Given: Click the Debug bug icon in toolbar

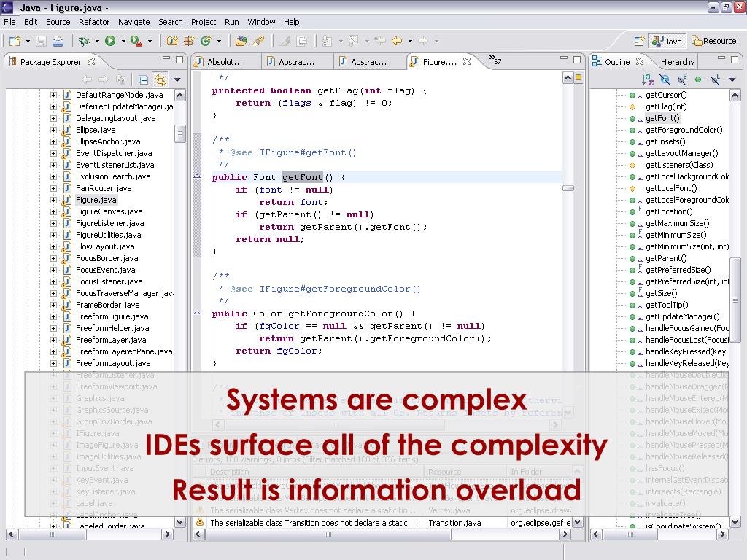Looking at the screenshot, I should (84, 42).
